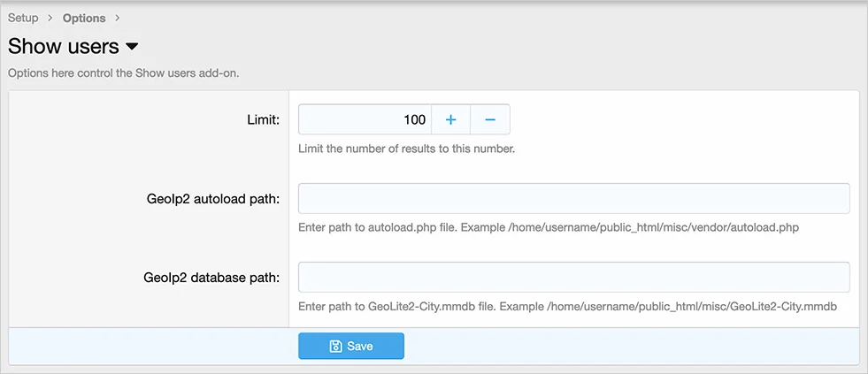Click the Show users page title

tap(63, 46)
